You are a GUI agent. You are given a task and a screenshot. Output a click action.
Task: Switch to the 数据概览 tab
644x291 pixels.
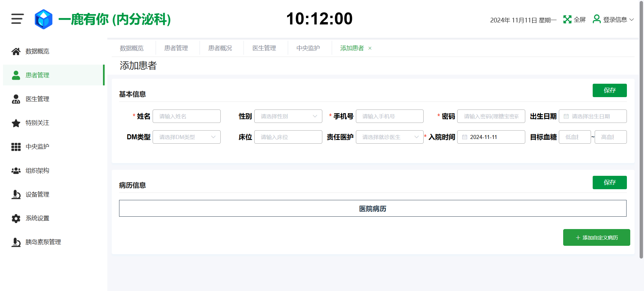coord(132,48)
